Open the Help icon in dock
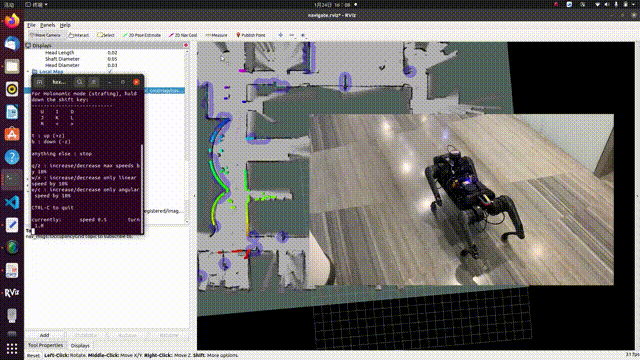 12,157
